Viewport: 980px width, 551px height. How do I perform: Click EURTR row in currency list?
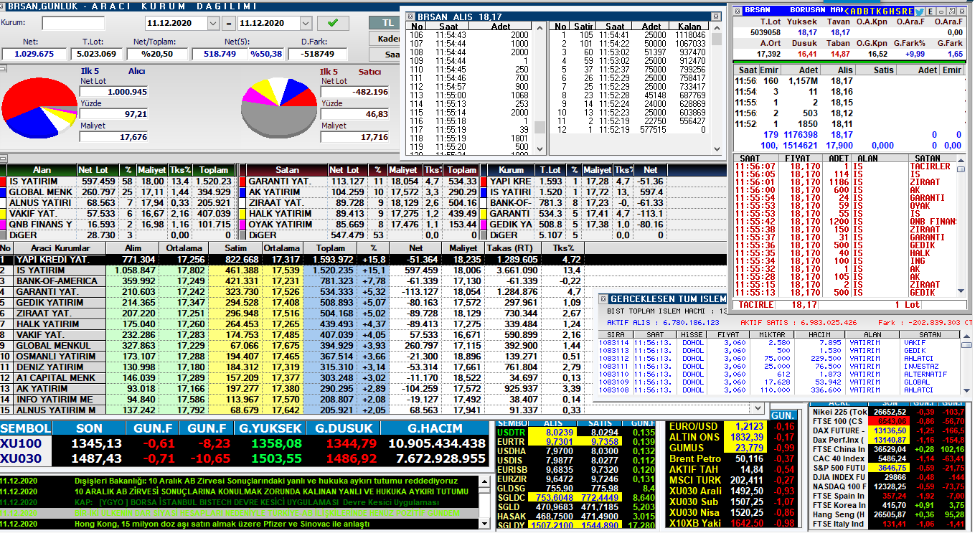(576, 442)
